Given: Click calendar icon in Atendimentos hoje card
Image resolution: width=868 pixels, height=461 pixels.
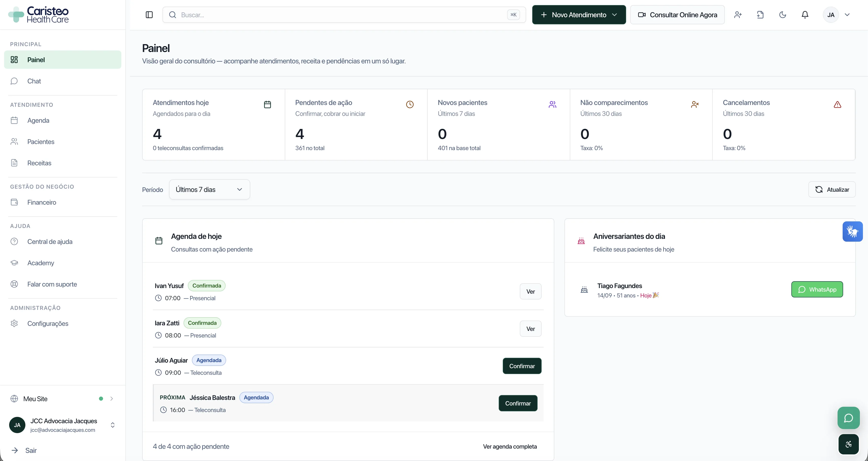Looking at the screenshot, I should [x=267, y=104].
